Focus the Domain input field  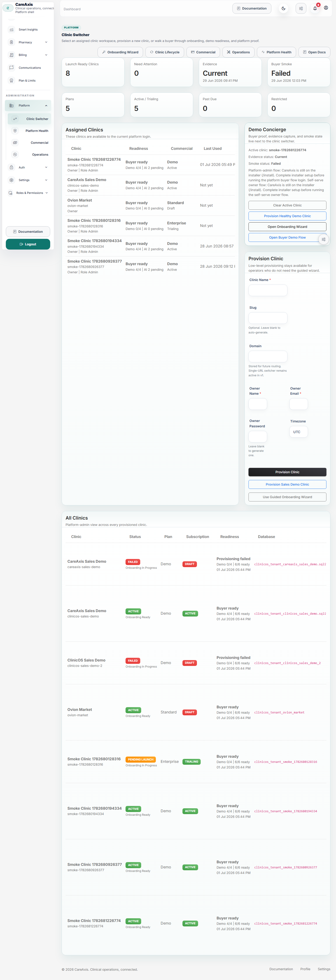click(x=268, y=356)
